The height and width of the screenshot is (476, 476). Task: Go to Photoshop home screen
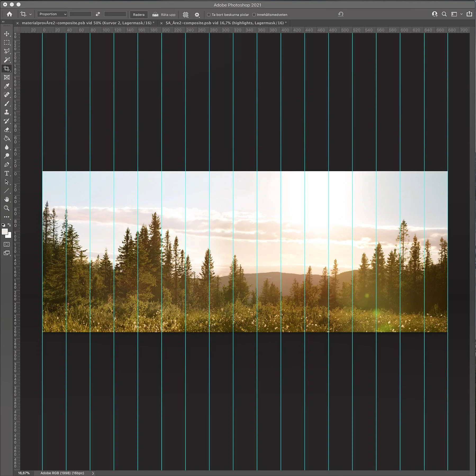point(10,14)
